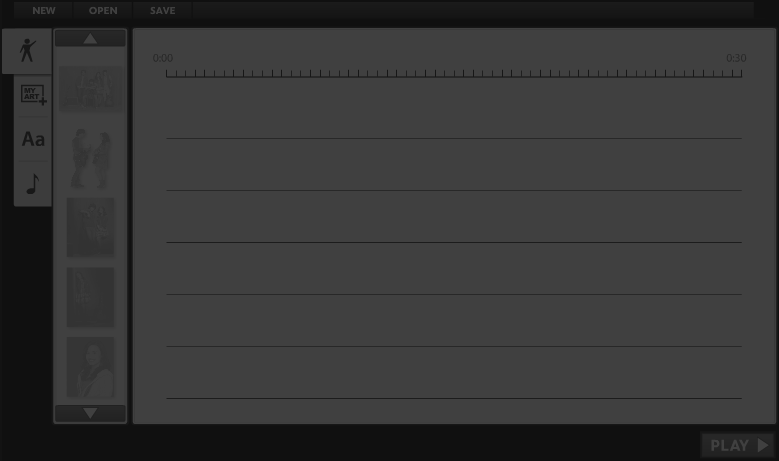This screenshot has height=461, width=779.
Task: Select the Aa text tool
Action: [33, 140]
